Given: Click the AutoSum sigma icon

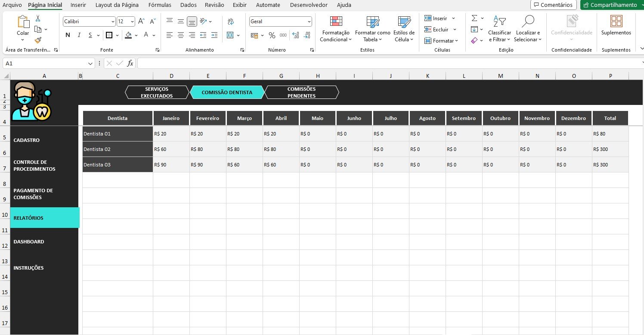Looking at the screenshot, I should pyautogui.click(x=474, y=18).
